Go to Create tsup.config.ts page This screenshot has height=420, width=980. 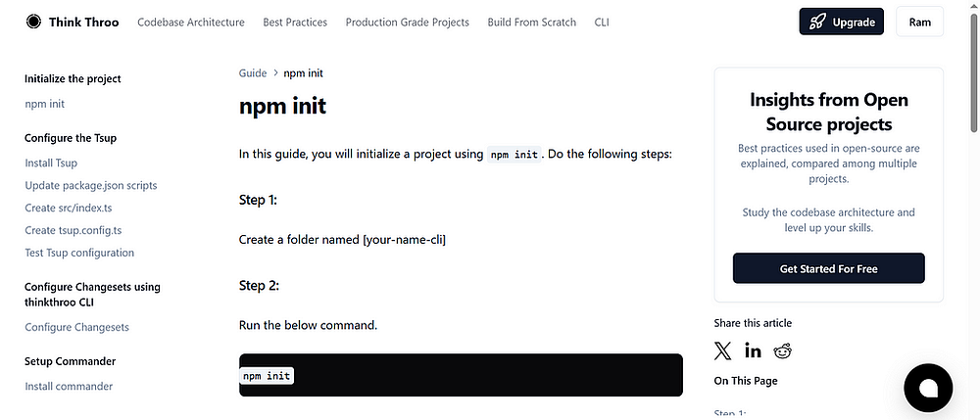(73, 230)
